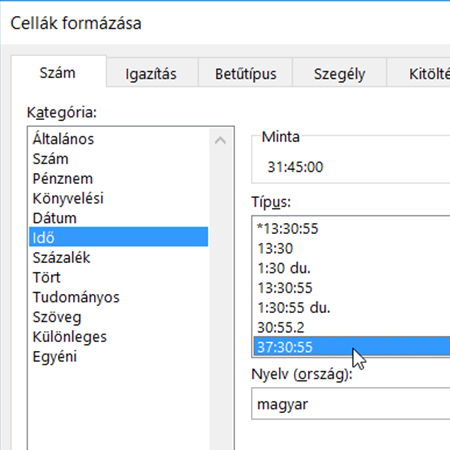Switch to the Szám tab
The height and width of the screenshot is (450, 450).
[59, 72]
